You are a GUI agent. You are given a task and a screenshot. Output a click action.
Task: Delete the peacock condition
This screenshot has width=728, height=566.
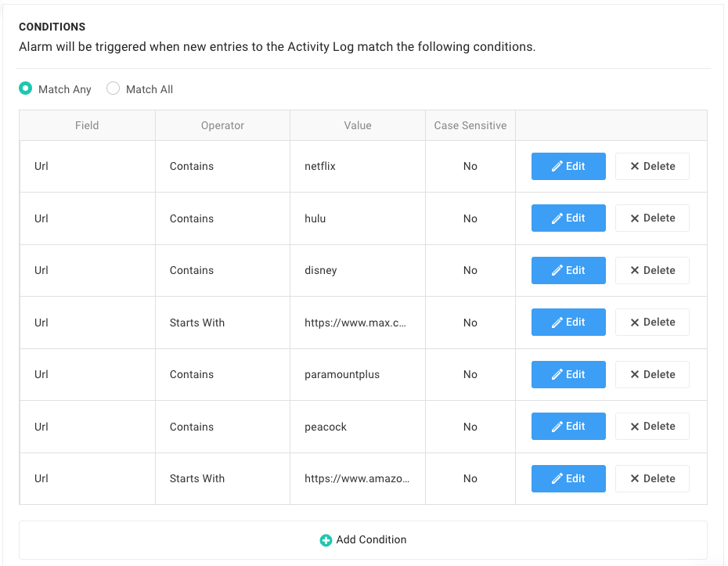pos(652,426)
